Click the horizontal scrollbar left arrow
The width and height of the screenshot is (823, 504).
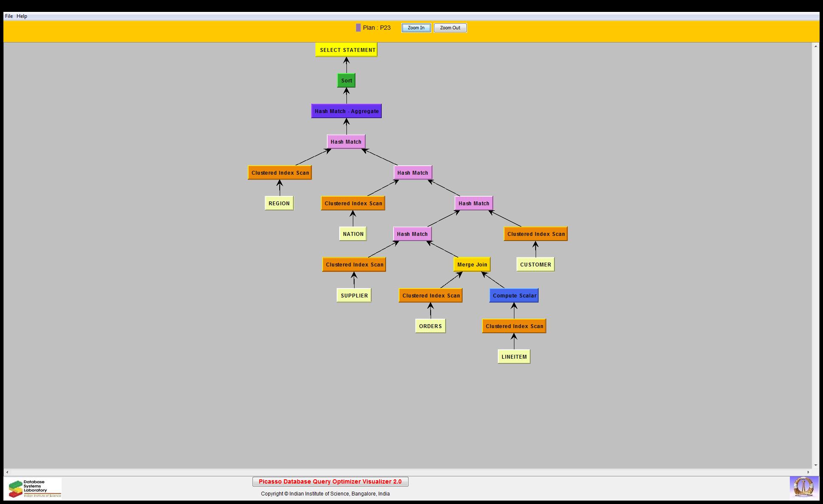tap(7, 472)
